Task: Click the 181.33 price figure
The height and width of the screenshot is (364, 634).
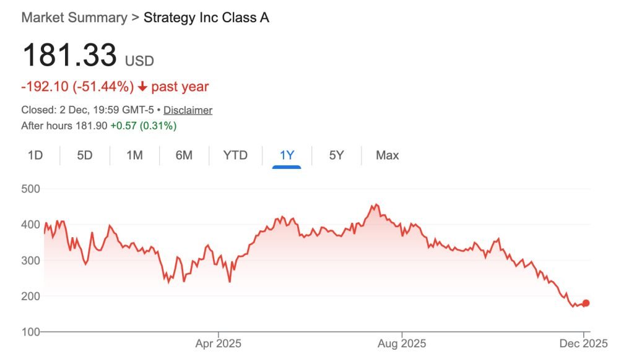Action: (x=69, y=56)
